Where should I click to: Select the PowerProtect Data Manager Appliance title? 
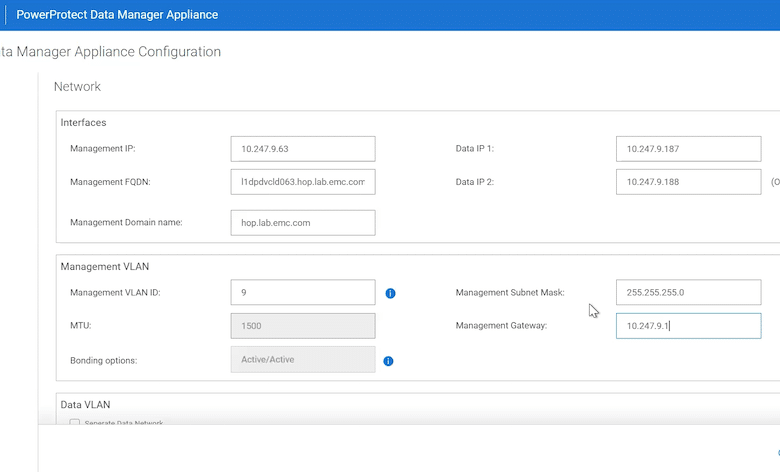click(117, 15)
